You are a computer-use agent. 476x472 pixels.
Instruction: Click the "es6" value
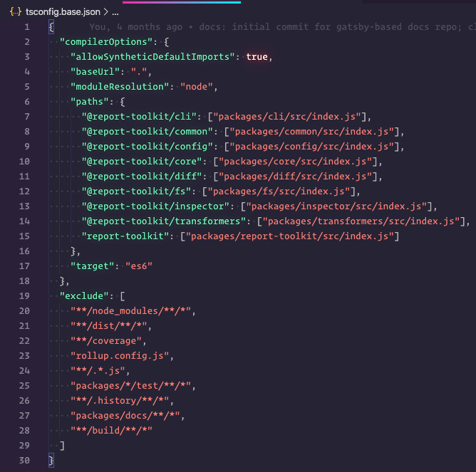click(139, 266)
